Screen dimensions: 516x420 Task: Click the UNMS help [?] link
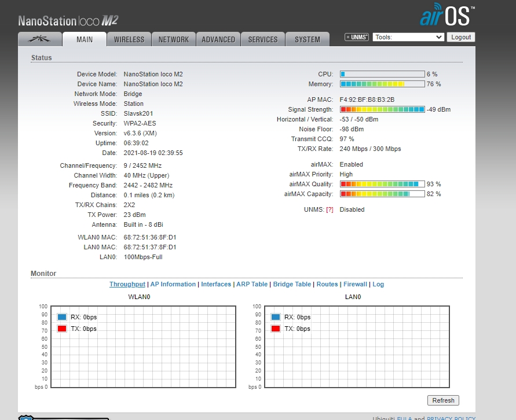pos(330,209)
